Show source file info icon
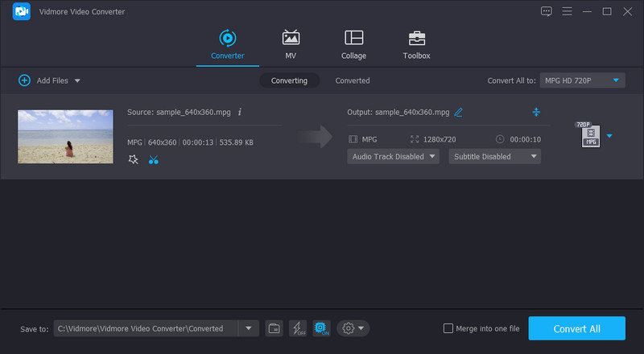Image resolution: width=644 pixels, height=354 pixels. click(240, 112)
